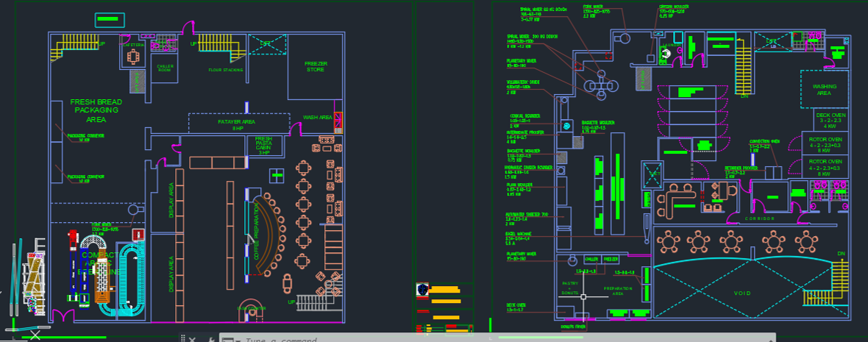Select the VOID text in right plan
Viewport: 868px width, 342px height.
(x=742, y=293)
